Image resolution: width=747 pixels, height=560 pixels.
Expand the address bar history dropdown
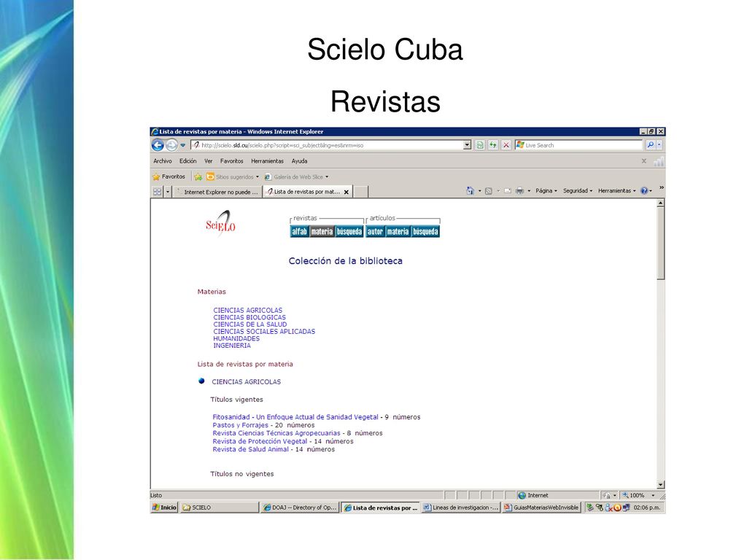tap(468, 145)
